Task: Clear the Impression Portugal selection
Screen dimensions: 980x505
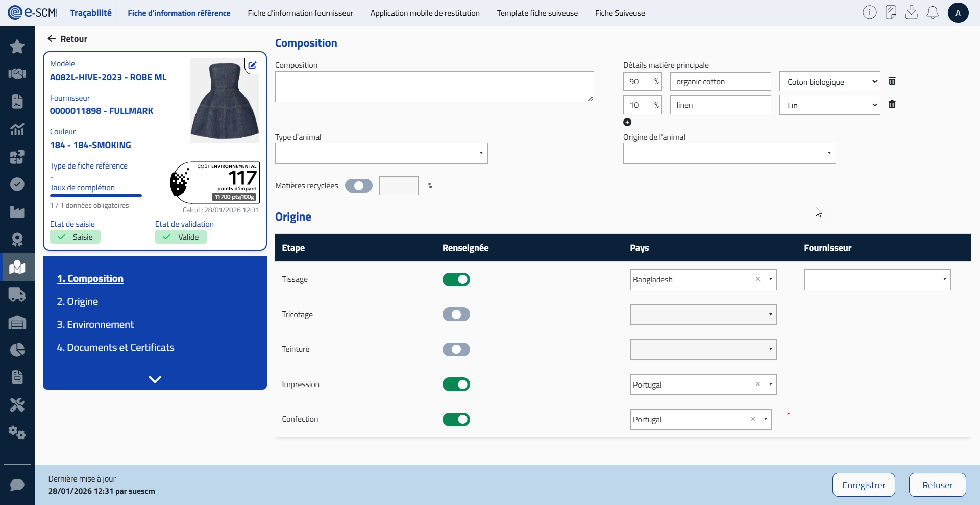Action: (x=758, y=384)
